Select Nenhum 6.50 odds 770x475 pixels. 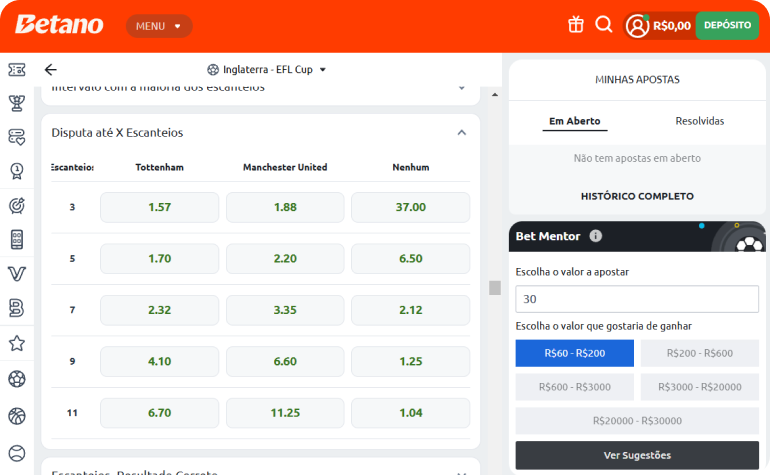point(411,258)
